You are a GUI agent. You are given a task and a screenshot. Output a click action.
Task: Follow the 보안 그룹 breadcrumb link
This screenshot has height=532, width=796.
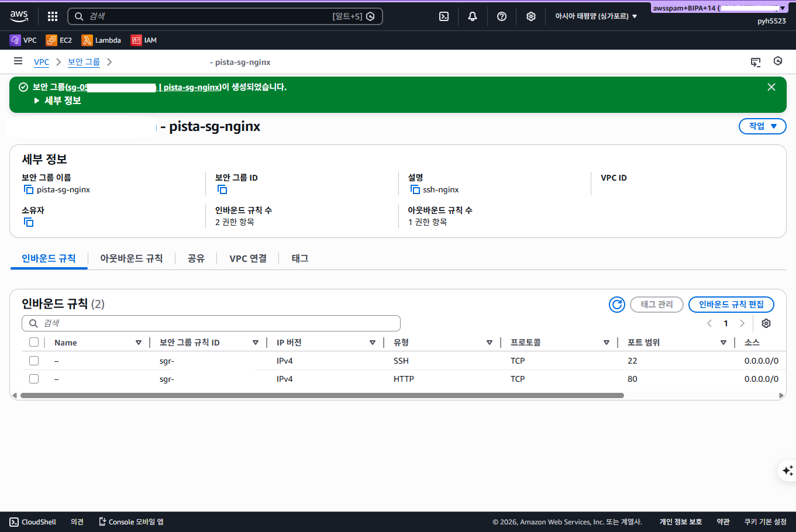pos(84,62)
